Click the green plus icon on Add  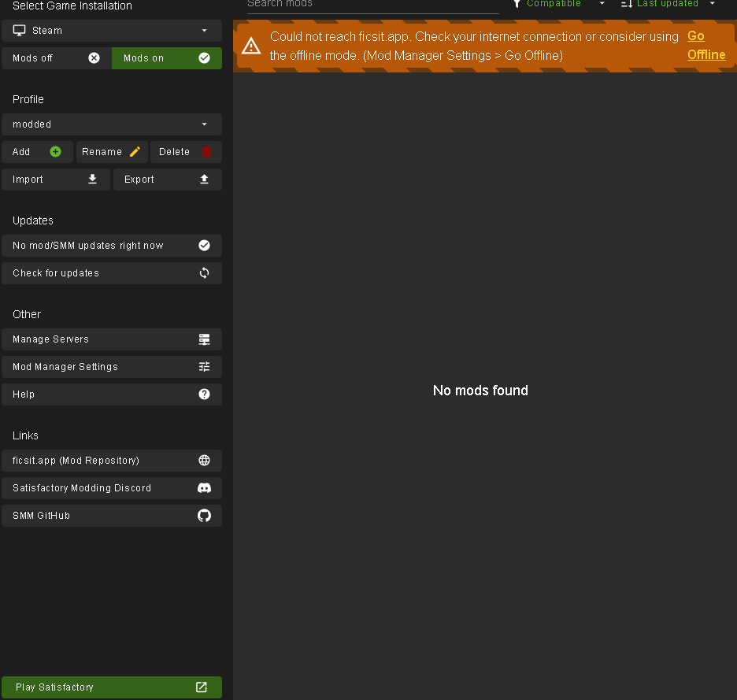coord(55,151)
